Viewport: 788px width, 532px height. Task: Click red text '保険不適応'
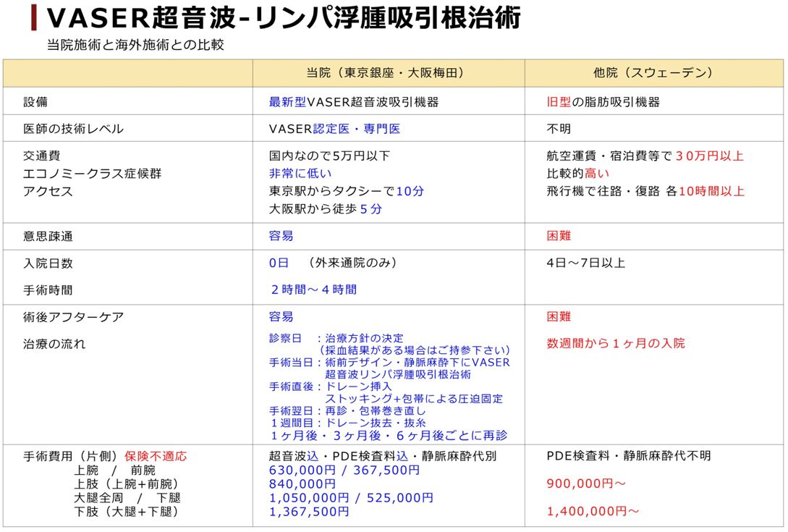[x=156, y=457]
